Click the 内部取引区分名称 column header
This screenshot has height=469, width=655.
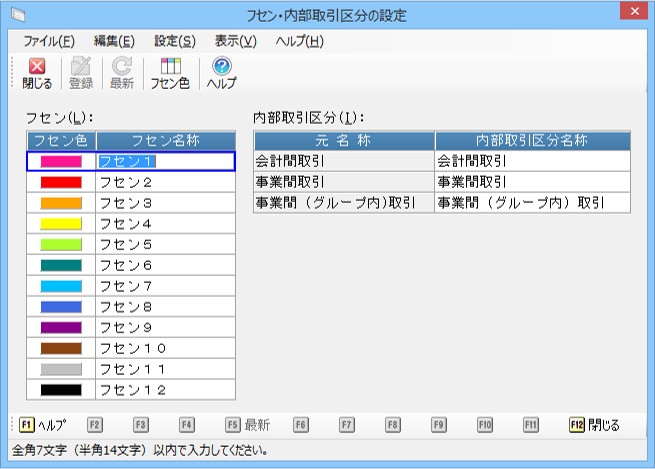[532, 140]
